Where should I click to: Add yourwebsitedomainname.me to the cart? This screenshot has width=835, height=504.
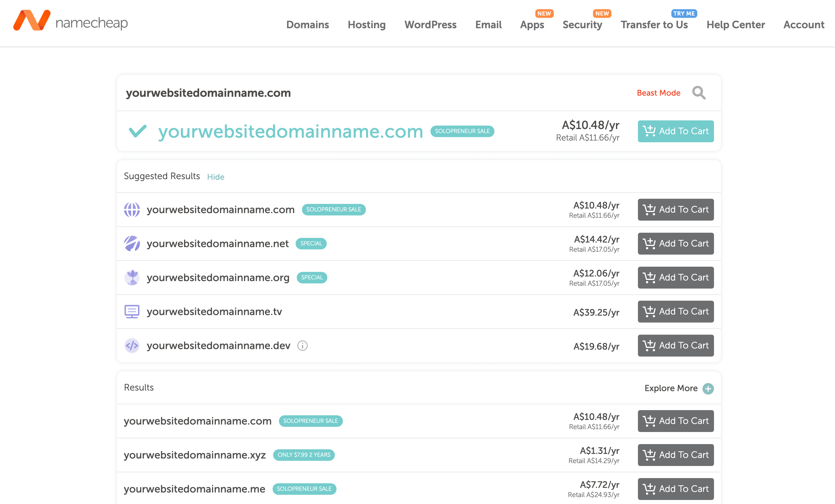coord(676,489)
